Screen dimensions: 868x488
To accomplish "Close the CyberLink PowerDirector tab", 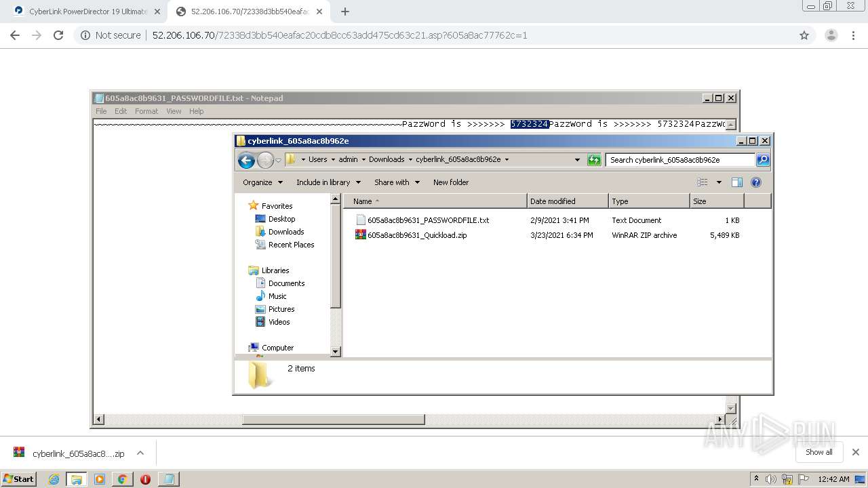I will (x=157, y=12).
